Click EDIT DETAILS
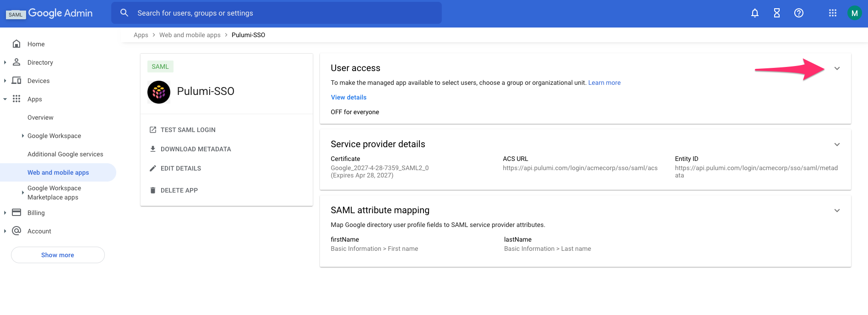This screenshot has width=868, height=315. point(181,168)
